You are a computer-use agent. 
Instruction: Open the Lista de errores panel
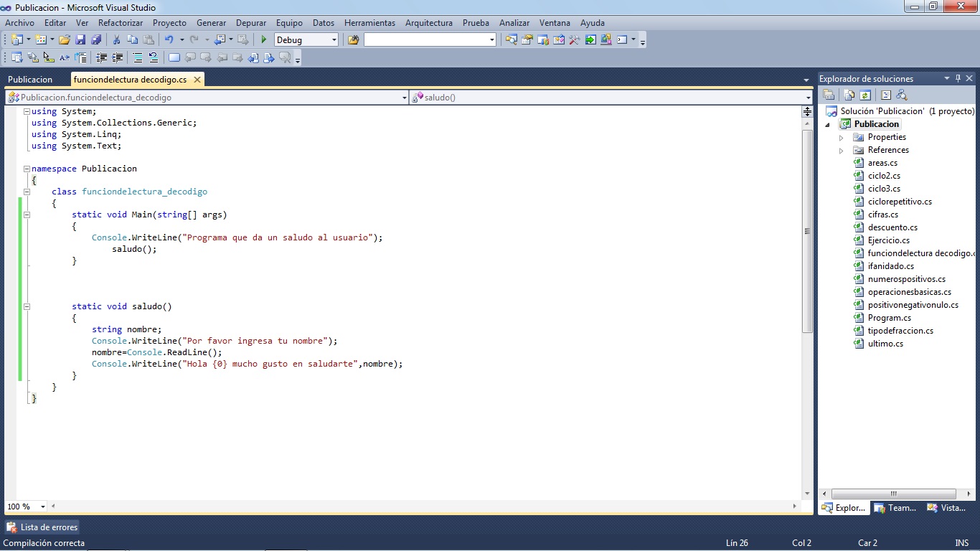[x=42, y=527]
